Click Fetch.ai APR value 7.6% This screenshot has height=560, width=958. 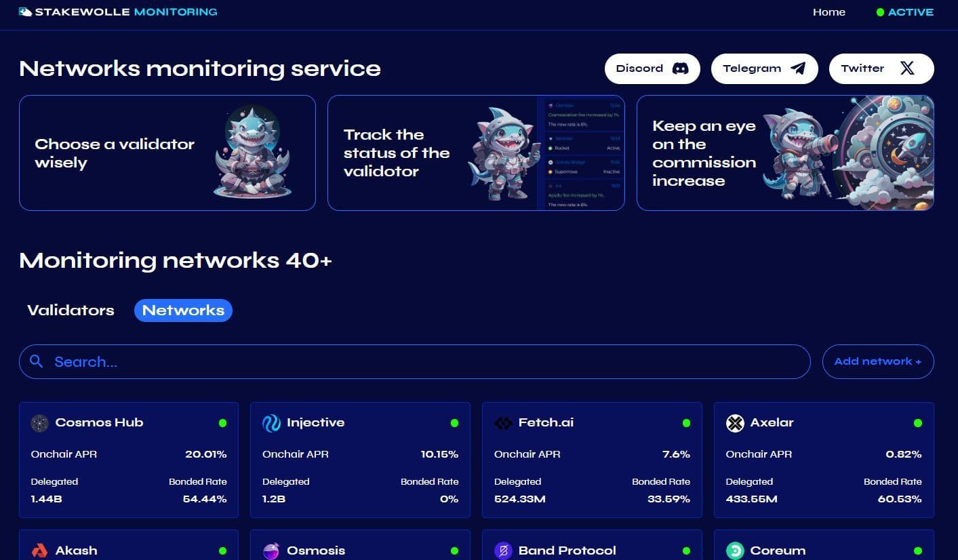point(676,454)
